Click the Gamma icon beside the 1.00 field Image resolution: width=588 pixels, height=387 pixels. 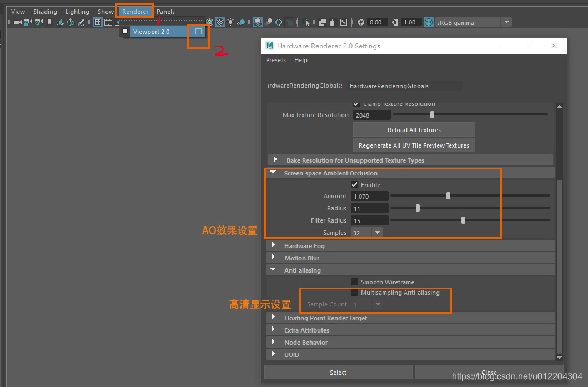395,23
